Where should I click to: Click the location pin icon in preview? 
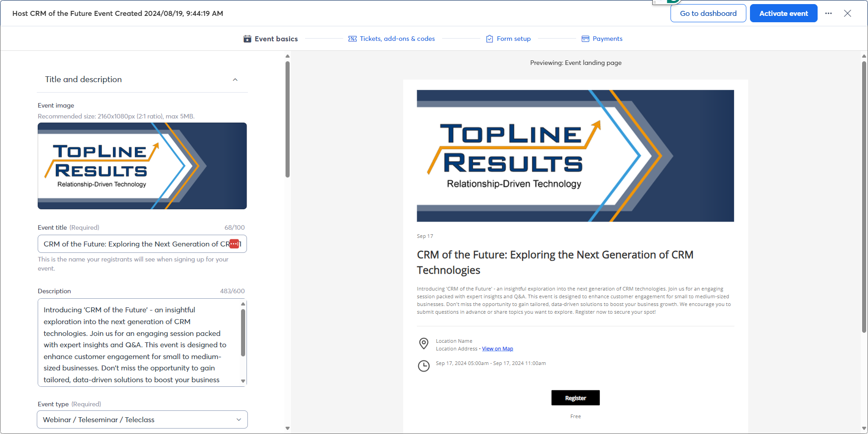pyautogui.click(x=424, y=344)
